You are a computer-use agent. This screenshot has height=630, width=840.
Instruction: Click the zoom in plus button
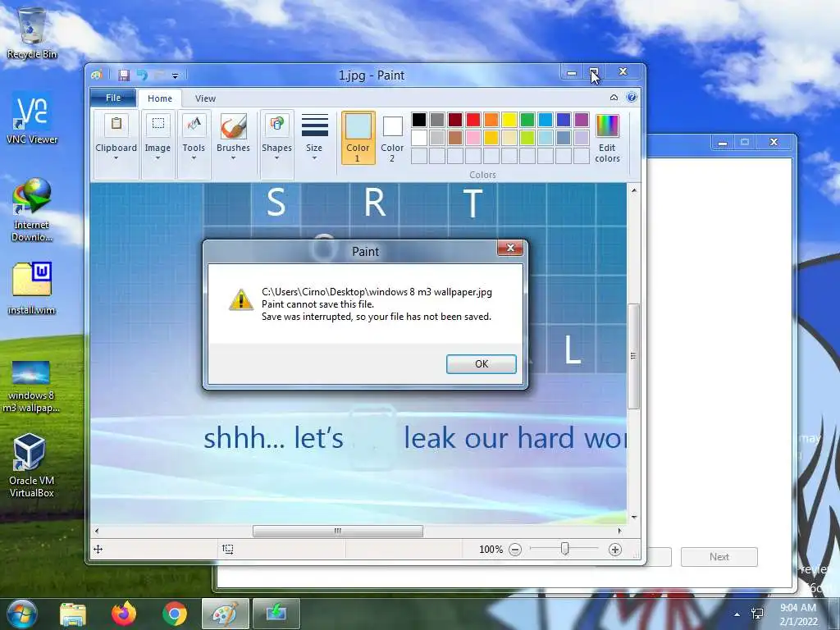615,549
